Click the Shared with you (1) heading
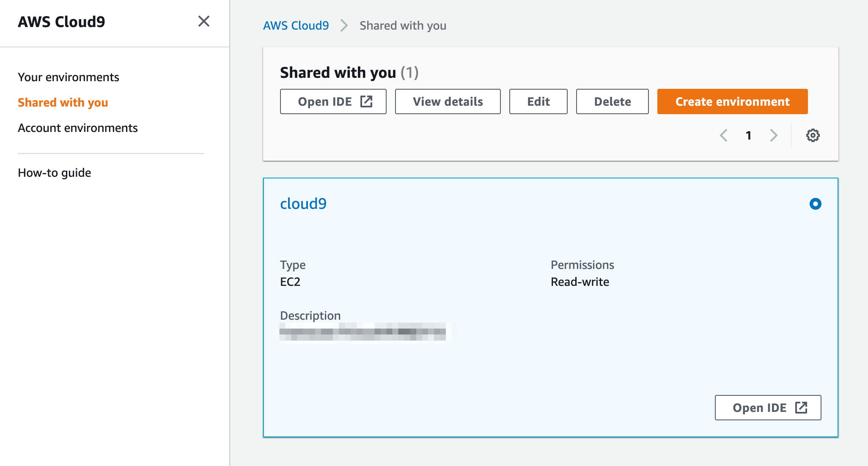Screen dimensions: 868x466 tap(349, 73)
